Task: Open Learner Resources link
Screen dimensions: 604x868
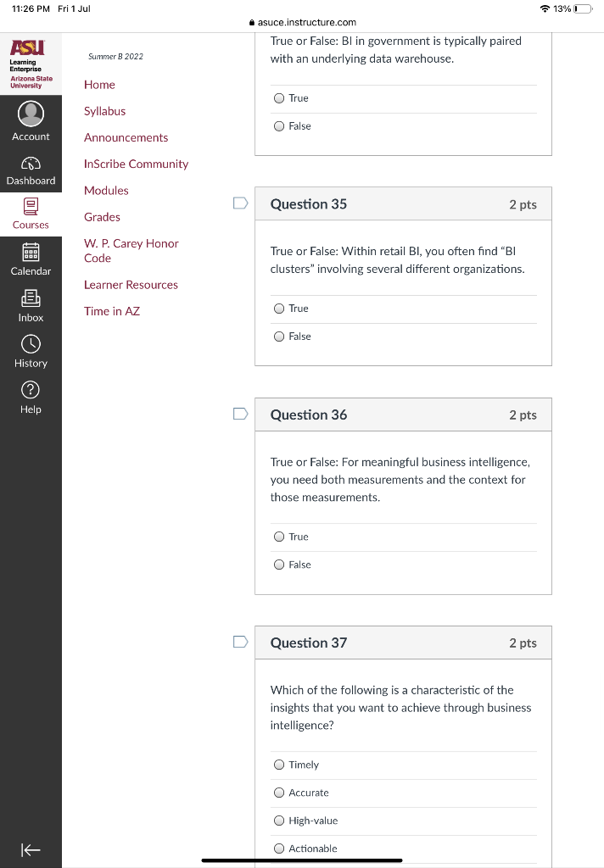Action: point(131,285)
